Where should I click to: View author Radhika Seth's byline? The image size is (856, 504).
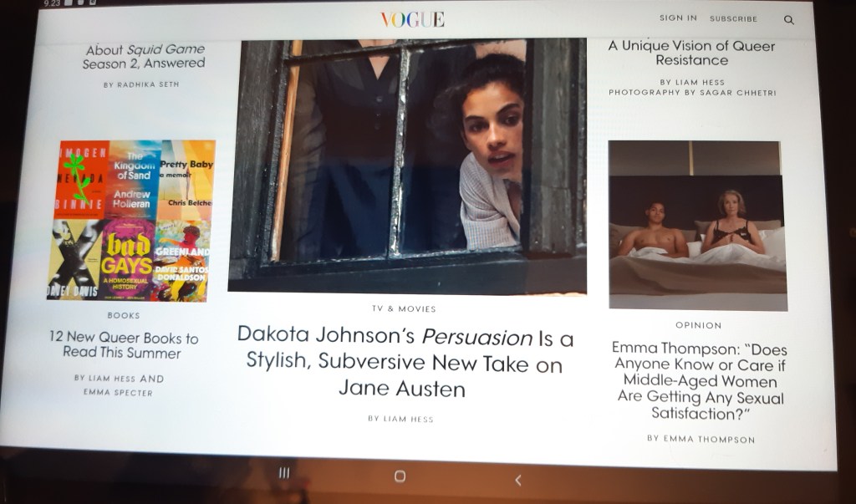[140, 84]
